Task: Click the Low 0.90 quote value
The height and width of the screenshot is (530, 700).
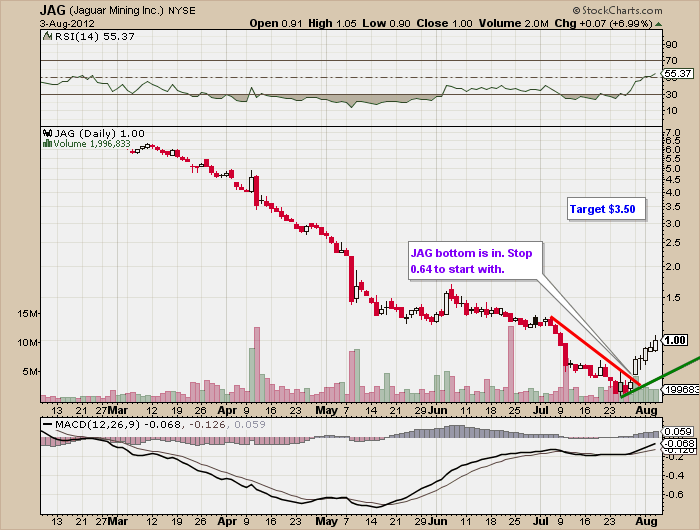Action: click(386, 23)
